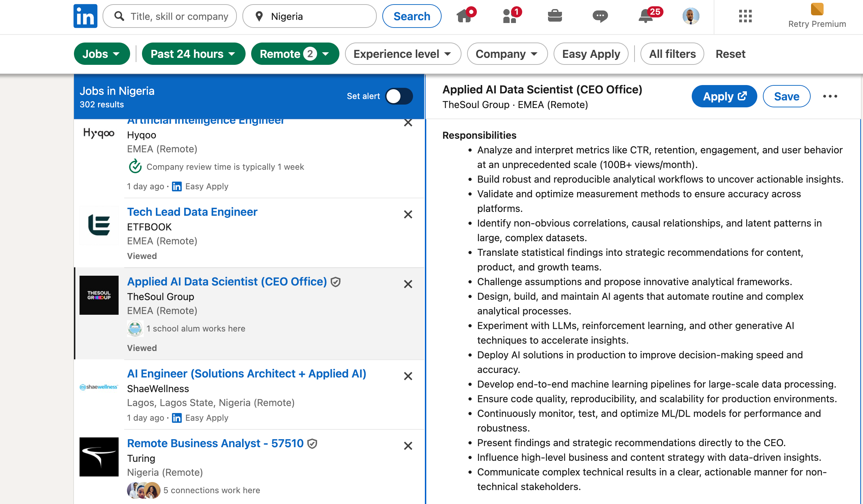The height and width of the screenshot is (504, 863).
Task: Click the profile picture avatar
Action: (691, 16)
